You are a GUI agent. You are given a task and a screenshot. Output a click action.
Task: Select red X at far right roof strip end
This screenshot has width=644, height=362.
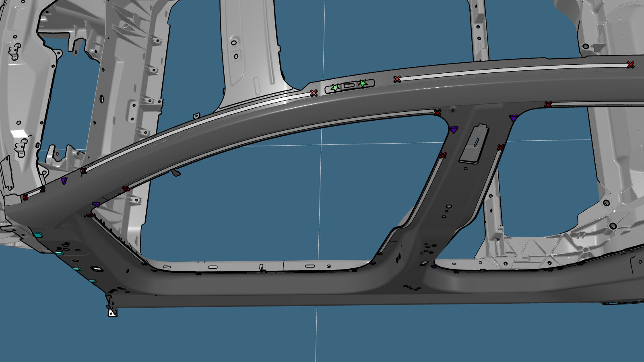(x=630, y=65)
